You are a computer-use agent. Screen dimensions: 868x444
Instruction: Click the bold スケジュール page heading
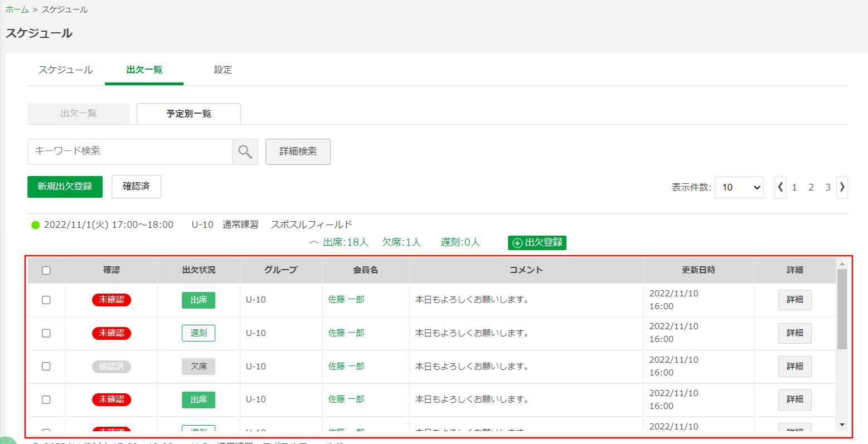[x=39, y=33]
